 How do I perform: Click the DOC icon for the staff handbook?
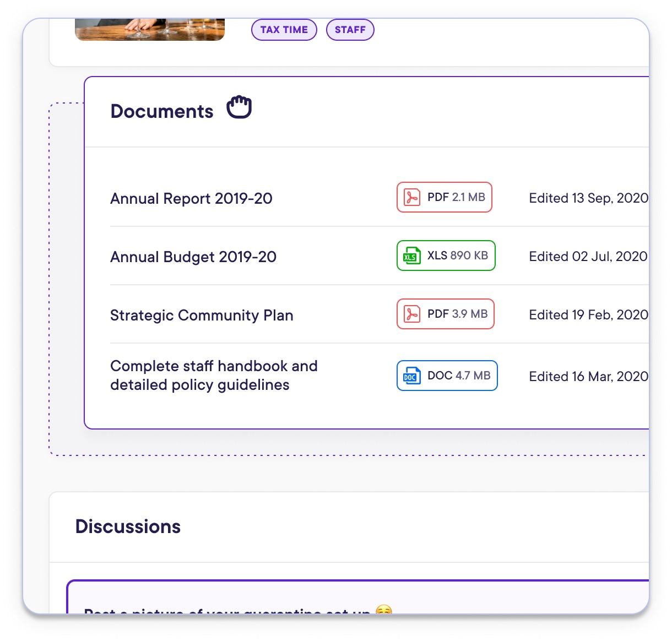pos(411,376)
